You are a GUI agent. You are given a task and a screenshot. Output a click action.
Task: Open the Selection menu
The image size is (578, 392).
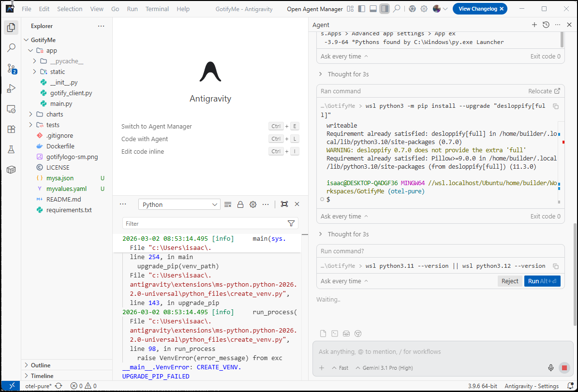click(70, 9)
